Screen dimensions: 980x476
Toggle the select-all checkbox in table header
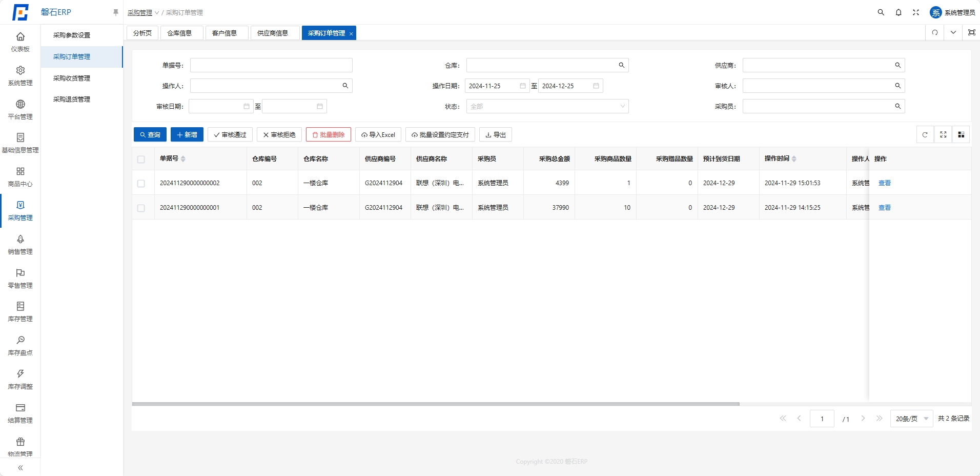point(141,160)
